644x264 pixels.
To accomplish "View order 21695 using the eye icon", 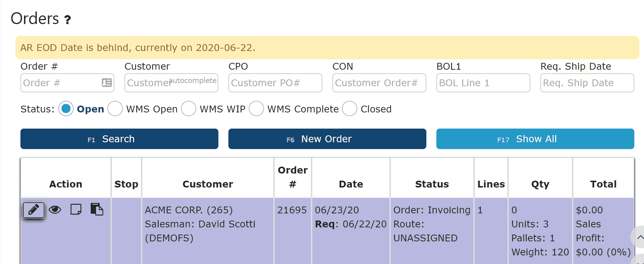I will click(55, 209).
